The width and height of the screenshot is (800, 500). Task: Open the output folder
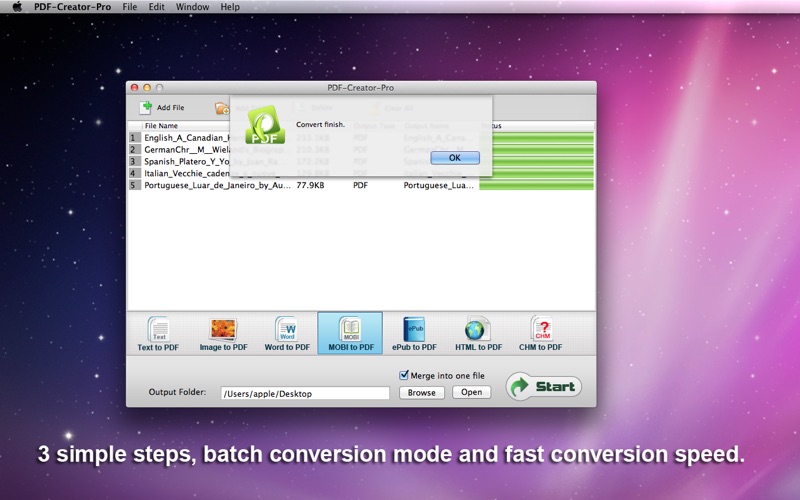pyautogui.click(x=471, y=392)
